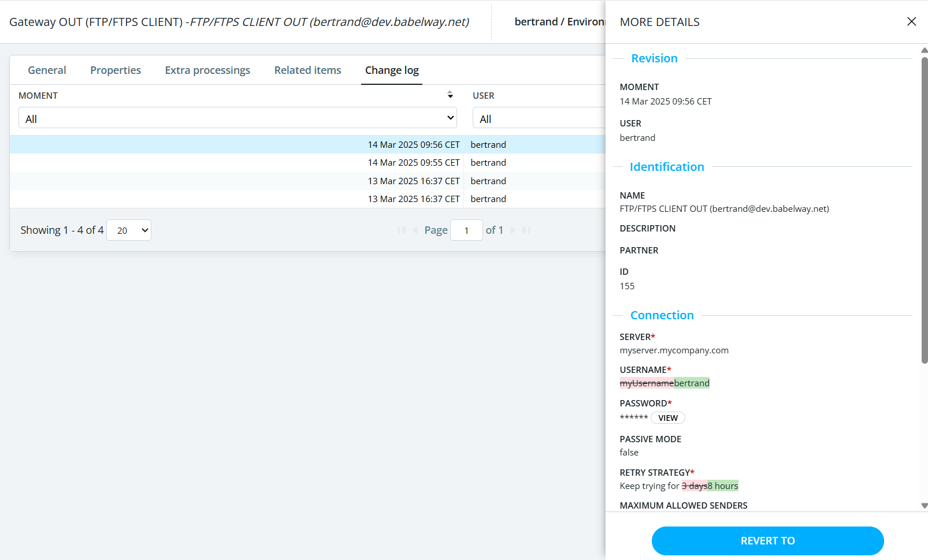Open the Extra processings tab
Viewport: 928px width, 560px height.
(x=207, y=70)
